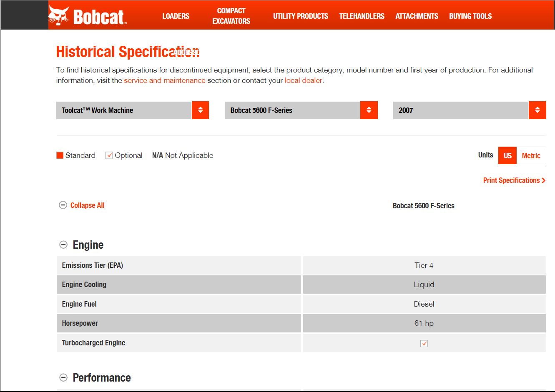Viewport: 555px width, 392px height.
Task: Click the orange arrows on model selector
Action: click(x=369, y=110)
